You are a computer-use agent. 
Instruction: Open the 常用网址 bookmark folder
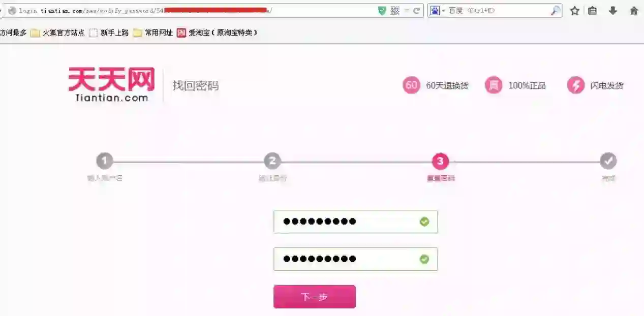[153, 33]
